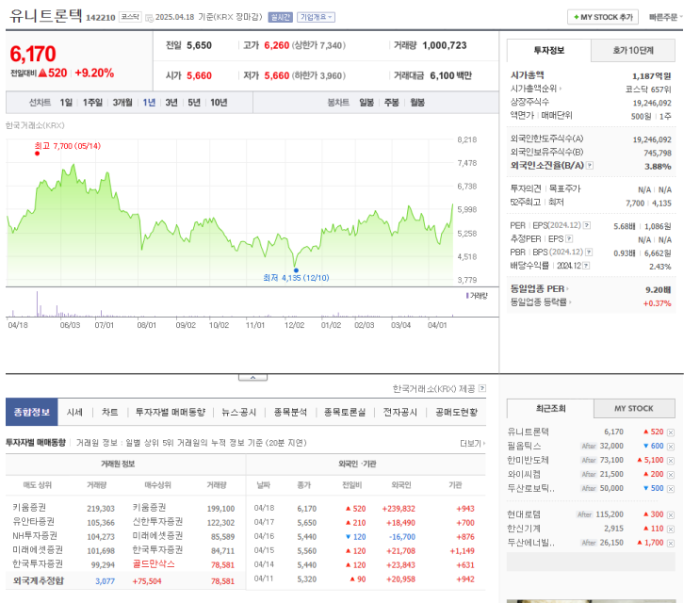
Task: Open help icon beside 한국거래소(KRX) 제공
Action: [482, 388]
